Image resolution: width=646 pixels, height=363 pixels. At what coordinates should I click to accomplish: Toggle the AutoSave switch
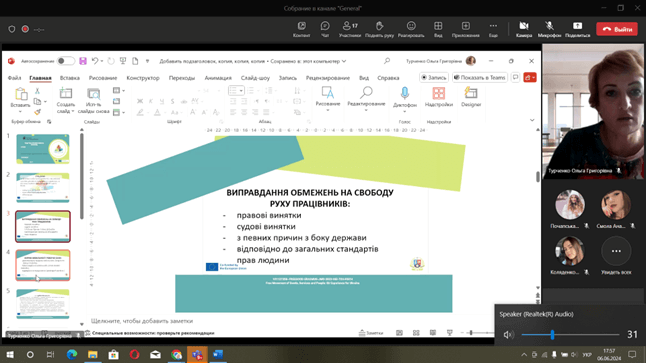coord(66,61)
